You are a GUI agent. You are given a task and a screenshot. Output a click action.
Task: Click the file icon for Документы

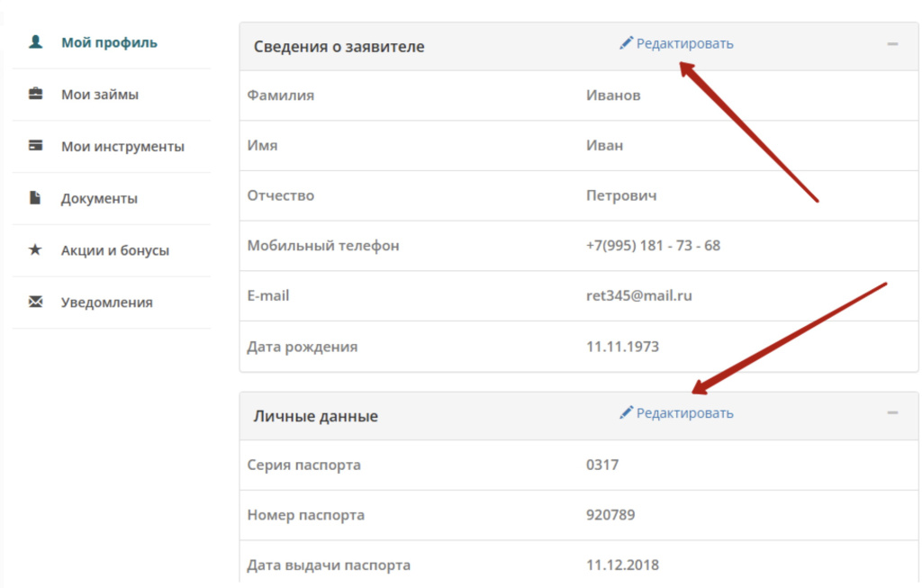tap(36, 198)
